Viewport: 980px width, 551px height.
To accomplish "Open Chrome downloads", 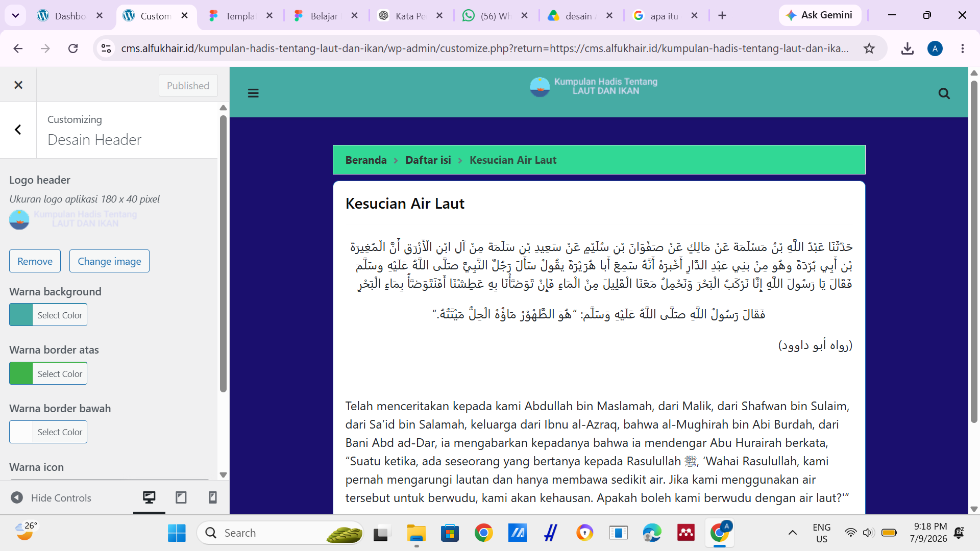I will tap(907, 48).
